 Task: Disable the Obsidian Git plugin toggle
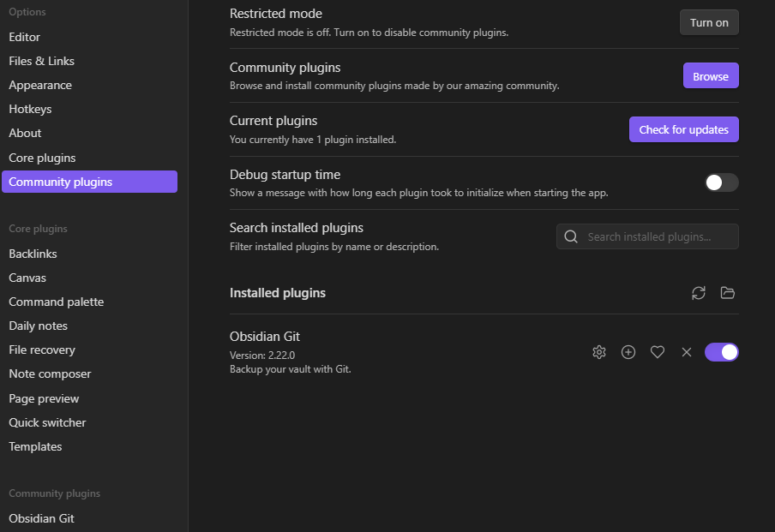[x=722, y=352]
